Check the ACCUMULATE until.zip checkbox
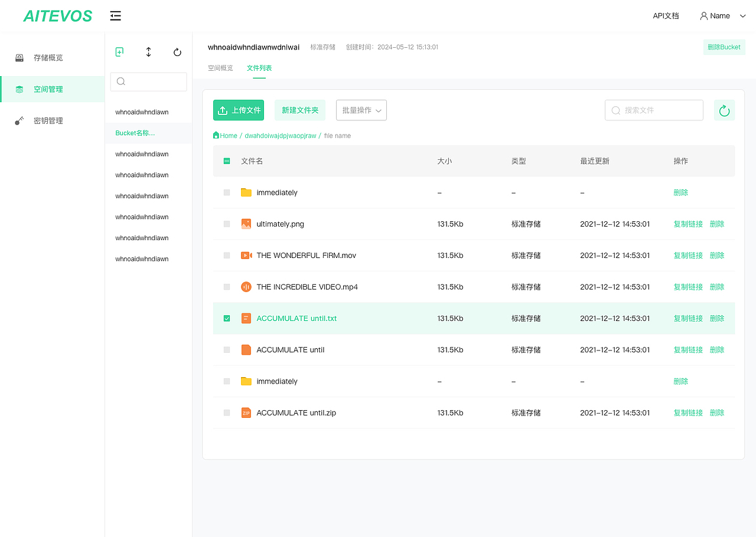The height and width of the screenshot is (537, 756). coord(227,412)
